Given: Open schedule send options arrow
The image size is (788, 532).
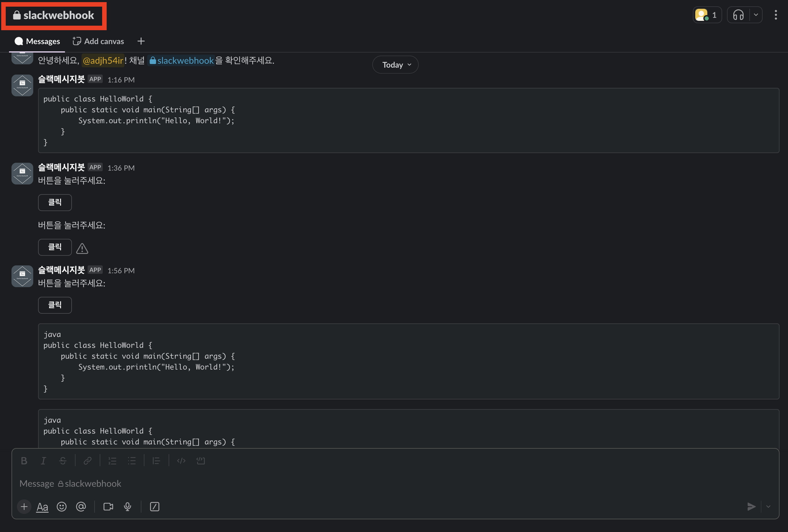Looking at the screenshot, I should point(768,507).
